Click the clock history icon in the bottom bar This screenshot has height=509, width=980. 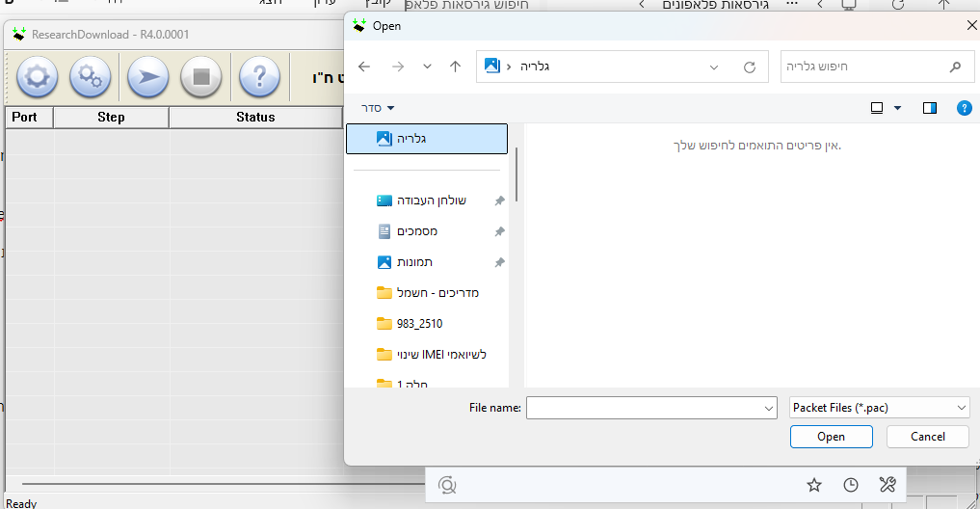pos(851,485)
